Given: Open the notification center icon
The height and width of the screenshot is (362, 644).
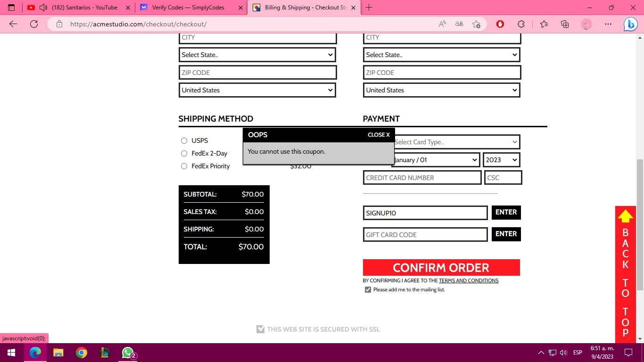Looking at the screenshot, I should tap(628, 353).
